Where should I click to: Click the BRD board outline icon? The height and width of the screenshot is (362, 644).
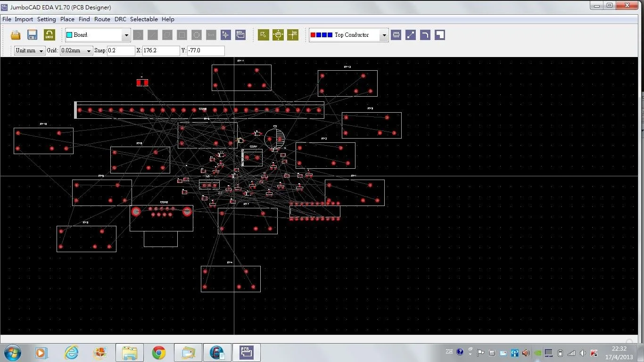pos(240,34)
